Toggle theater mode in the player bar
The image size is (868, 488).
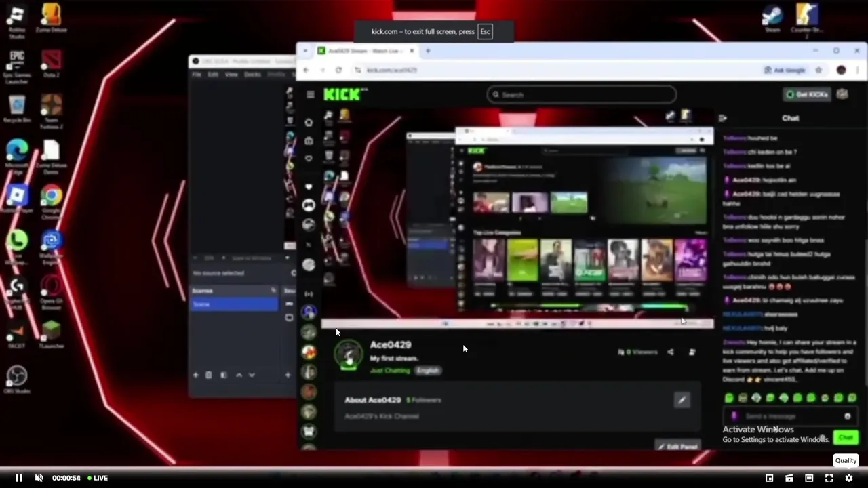pos(809,478)
